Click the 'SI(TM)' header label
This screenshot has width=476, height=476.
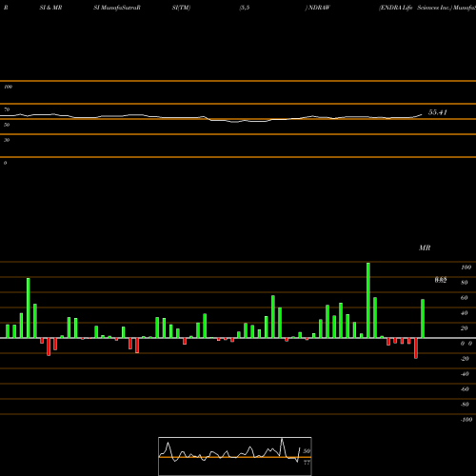click(x=181, y=8)
